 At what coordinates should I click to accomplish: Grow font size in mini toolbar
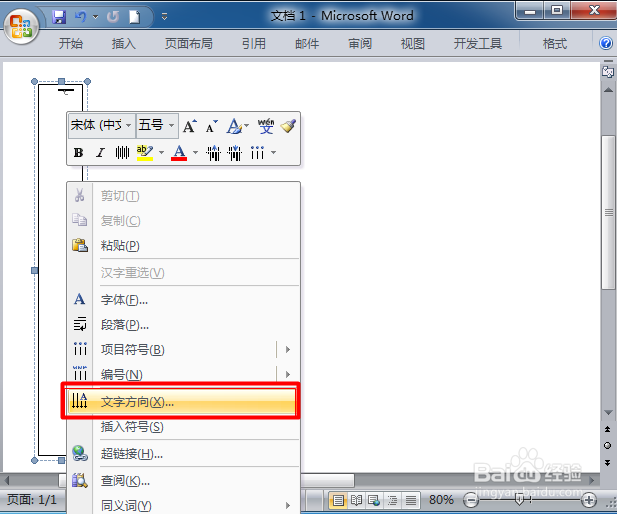(190, 126)
